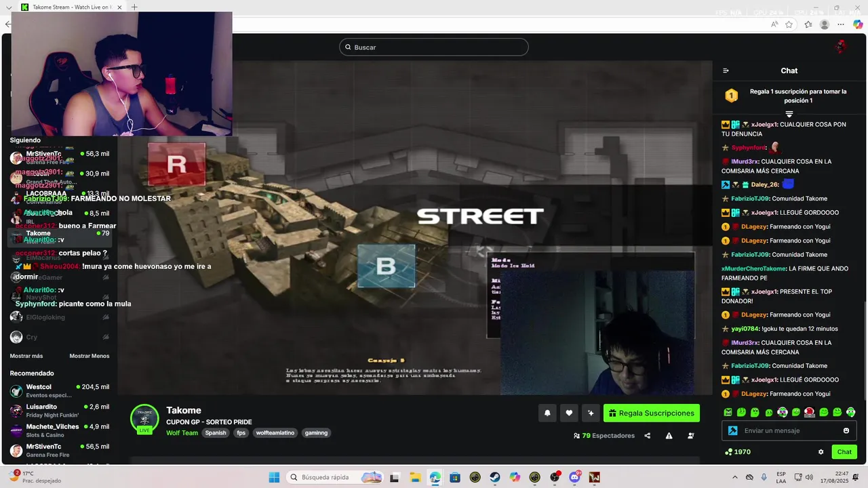This screenshot has width=868, height=488.
Task: Open Westcol recommended channel
Action: tap(60, 391)
